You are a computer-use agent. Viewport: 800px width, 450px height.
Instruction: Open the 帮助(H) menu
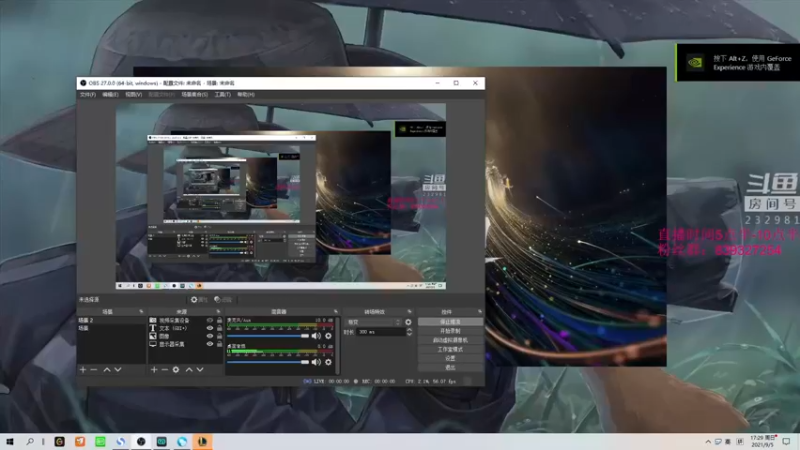246,94
